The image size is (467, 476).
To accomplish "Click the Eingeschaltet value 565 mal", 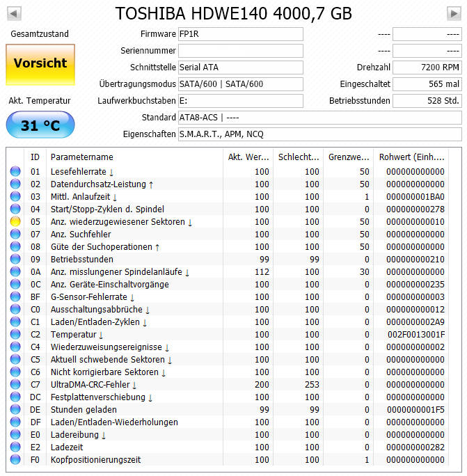I will 427,84.
